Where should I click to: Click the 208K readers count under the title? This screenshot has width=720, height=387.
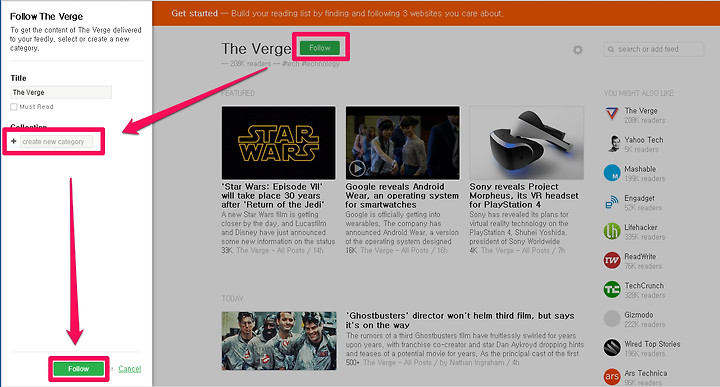coord(250,64)
